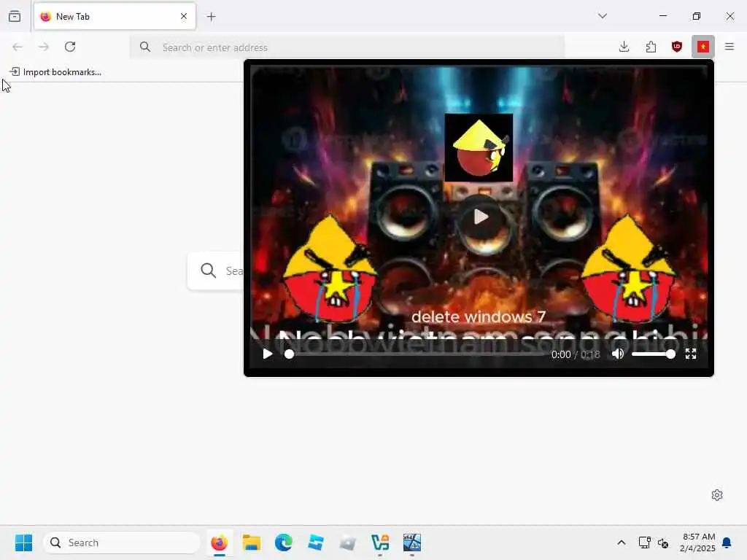Image resolution: width=747 pixels, height=560 pixels.
Task: Toggle the Vietnam flag extension popup
Action: tap(703, 47)
